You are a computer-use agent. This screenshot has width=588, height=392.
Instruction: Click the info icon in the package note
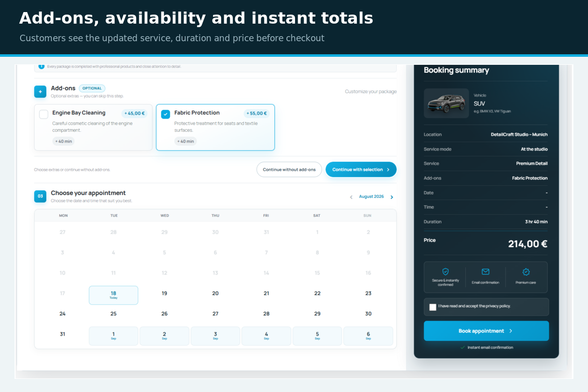coord(41,66)
